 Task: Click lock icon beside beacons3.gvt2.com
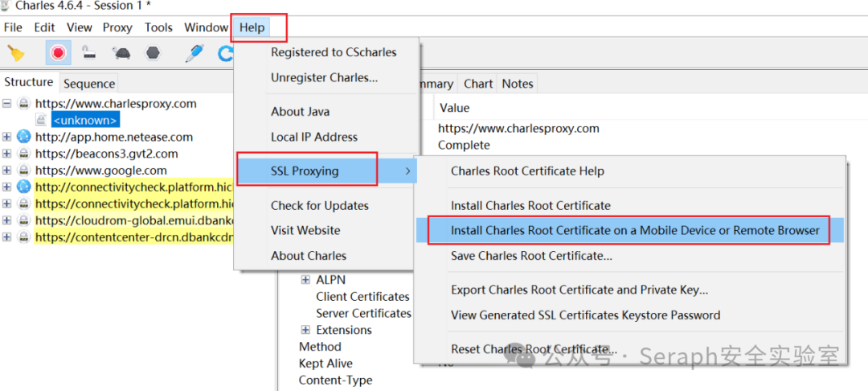click(24, 154)
